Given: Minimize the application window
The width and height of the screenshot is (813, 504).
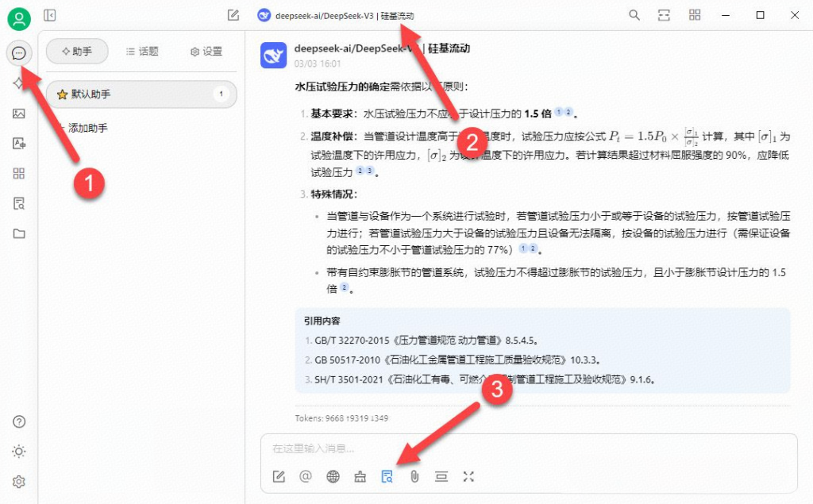Looking at the screenshot, I should pyautogui.click(x=726, y=15).
